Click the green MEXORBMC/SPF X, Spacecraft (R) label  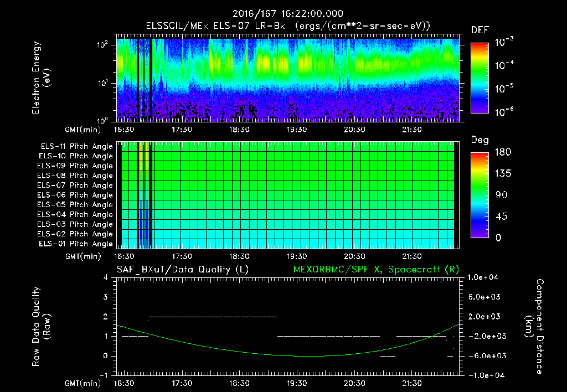click(x=376, y=270)
